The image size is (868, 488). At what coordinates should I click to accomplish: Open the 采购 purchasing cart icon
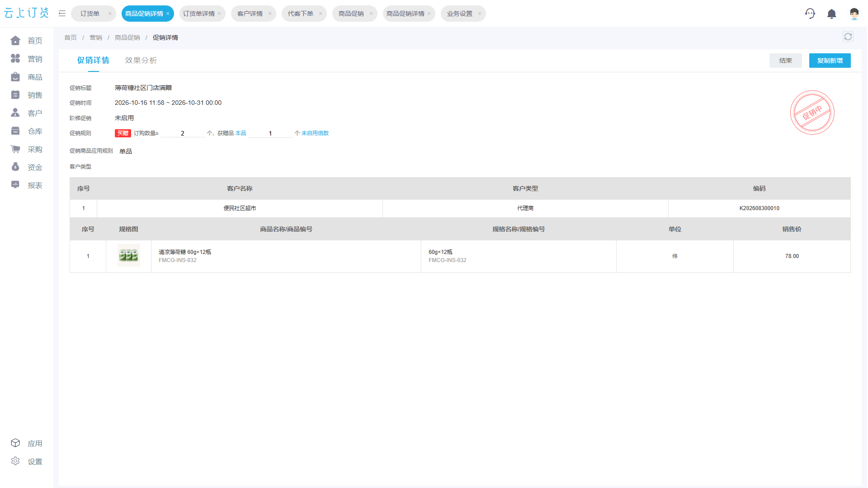tap(15, 149)
